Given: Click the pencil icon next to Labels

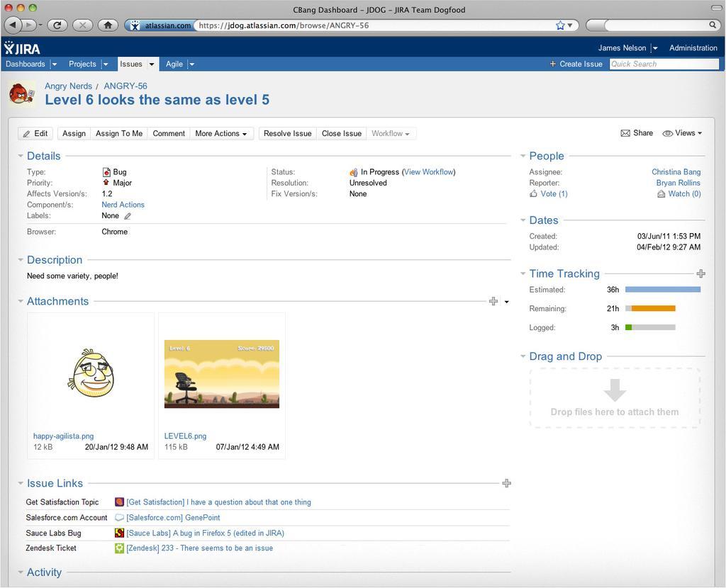Looking at the screenshot, I should tap(127, 215).
